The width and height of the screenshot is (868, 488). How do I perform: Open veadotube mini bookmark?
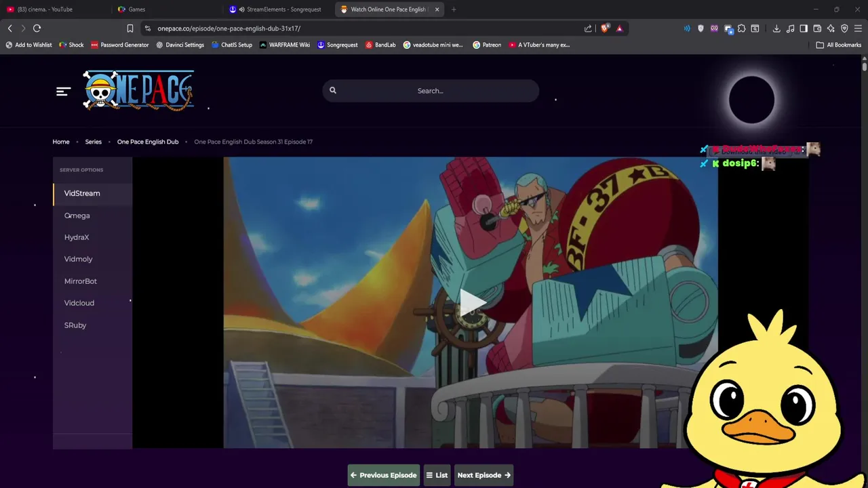pos(433,45)
